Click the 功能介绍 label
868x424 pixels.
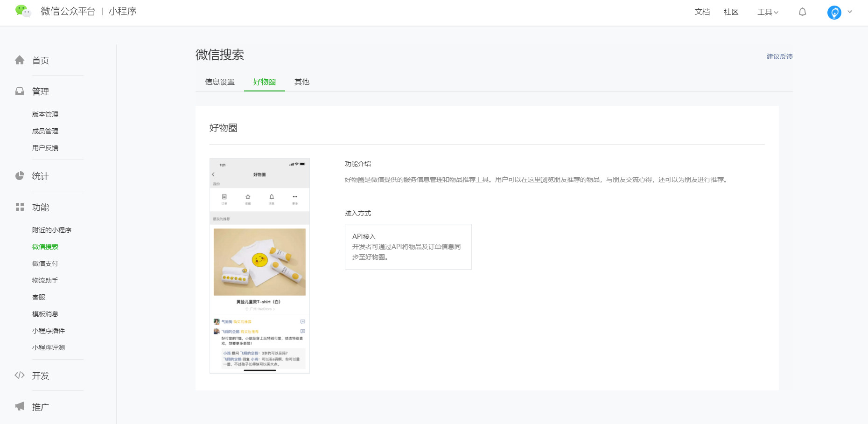[x=358, y=164]
